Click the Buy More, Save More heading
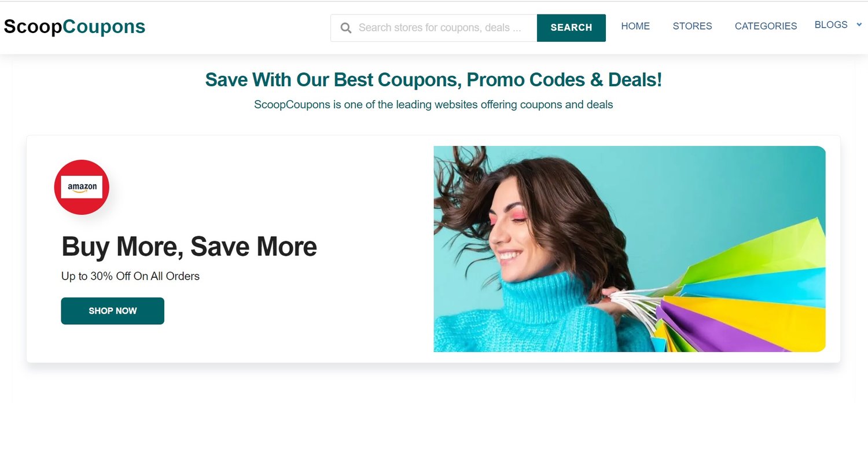Viewport: 868px width, 459px height. pos(189,247)
